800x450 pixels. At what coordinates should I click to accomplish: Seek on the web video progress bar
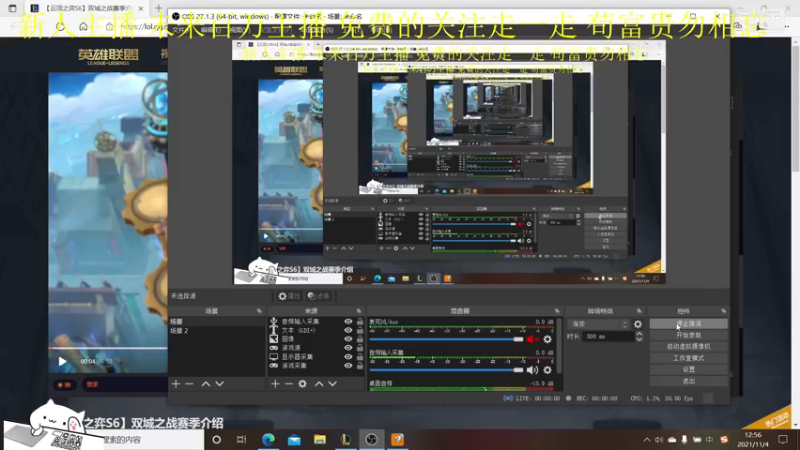(x=108, y=348)
